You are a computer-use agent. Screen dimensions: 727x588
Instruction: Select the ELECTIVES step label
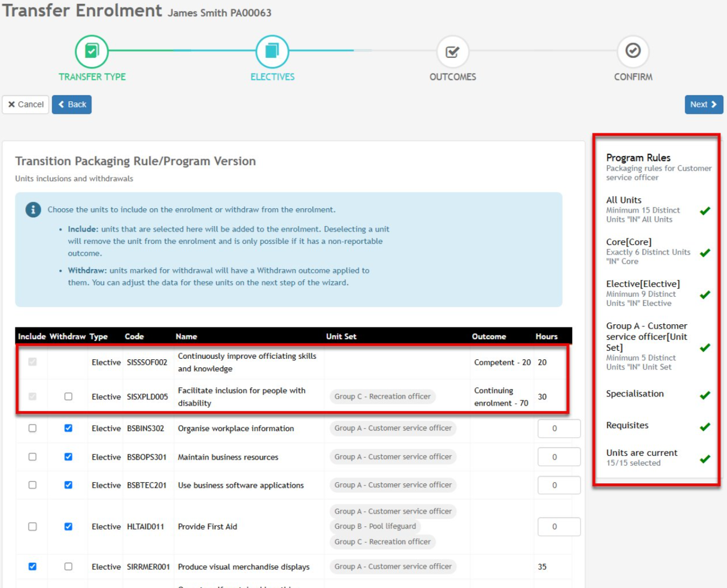[272, 77]
